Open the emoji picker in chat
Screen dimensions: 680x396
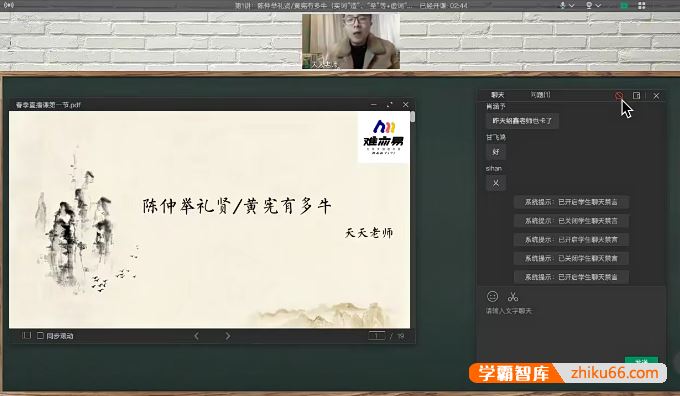pyautogui.click(x=492, y=296)
